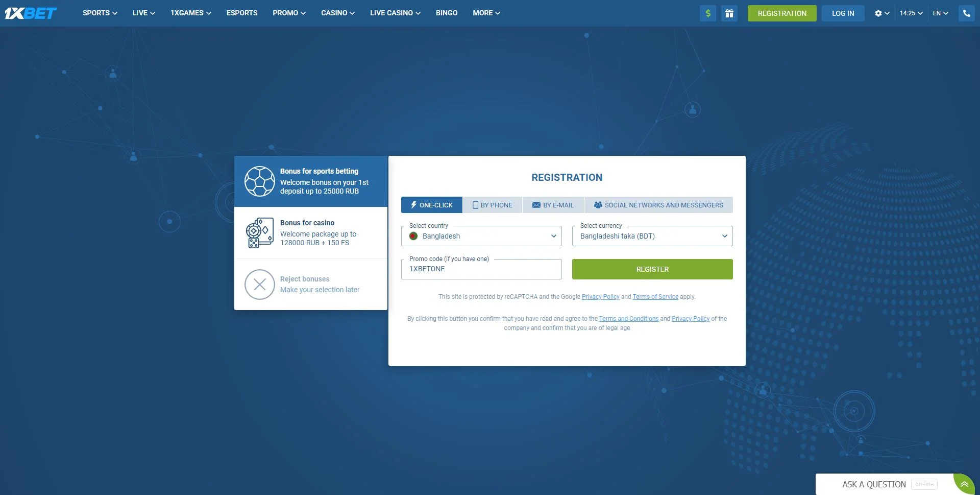Click the phone callback icon
Screen dimensions: 980x495
coord(967,13)
